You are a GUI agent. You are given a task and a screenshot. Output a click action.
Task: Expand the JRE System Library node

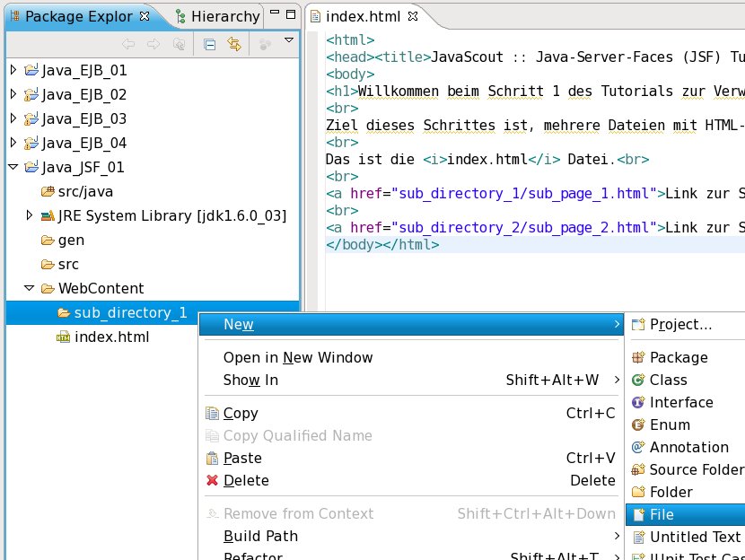(29, 215)
